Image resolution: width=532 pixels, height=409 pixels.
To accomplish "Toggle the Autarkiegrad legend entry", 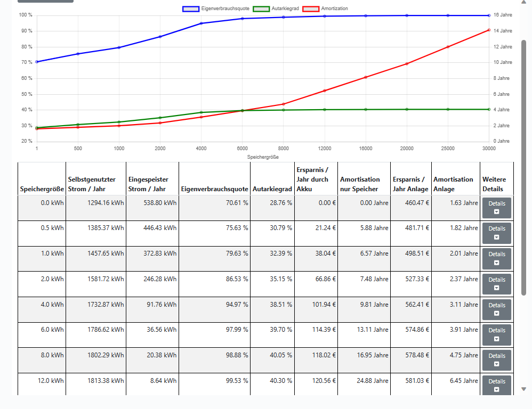I will click(x=276, y=9).
